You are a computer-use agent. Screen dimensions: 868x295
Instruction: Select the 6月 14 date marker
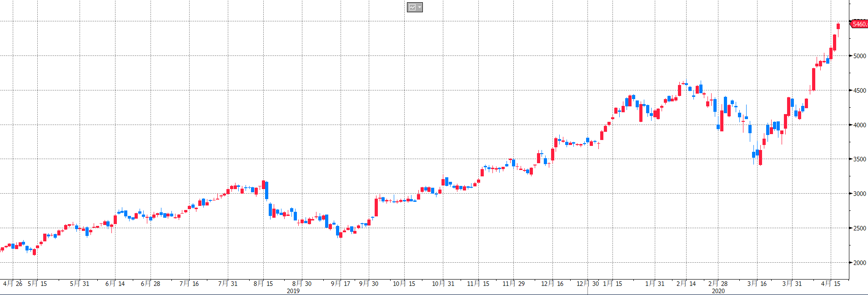point(115,284)
